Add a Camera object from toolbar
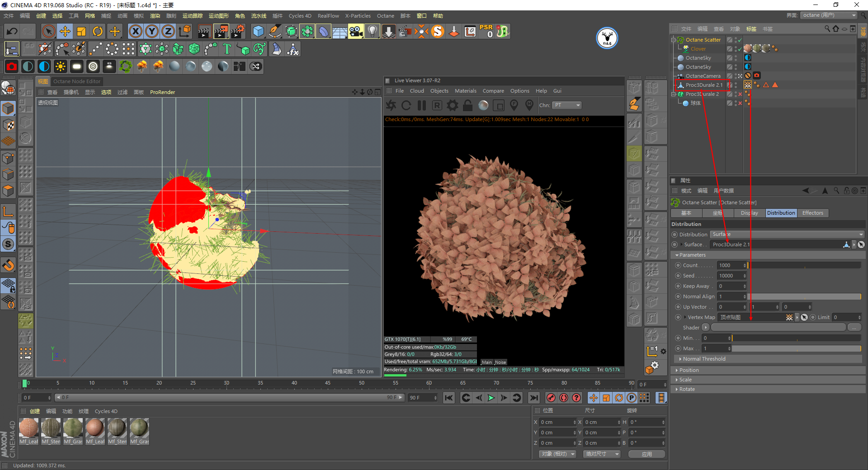This screenshot has height=470, width=868. (x=356, y=31)
